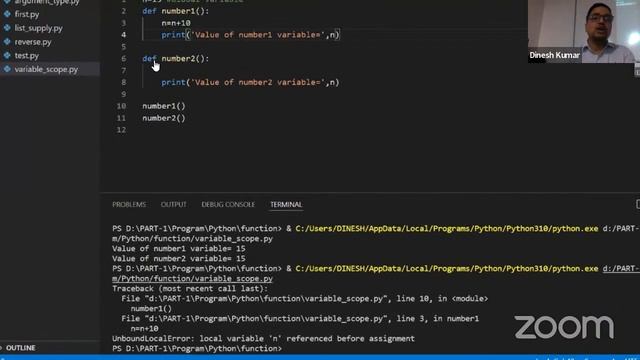Viewport: 640px width, 360px height.
Task: Open list_supply.py file
Action: coord(38,28)
